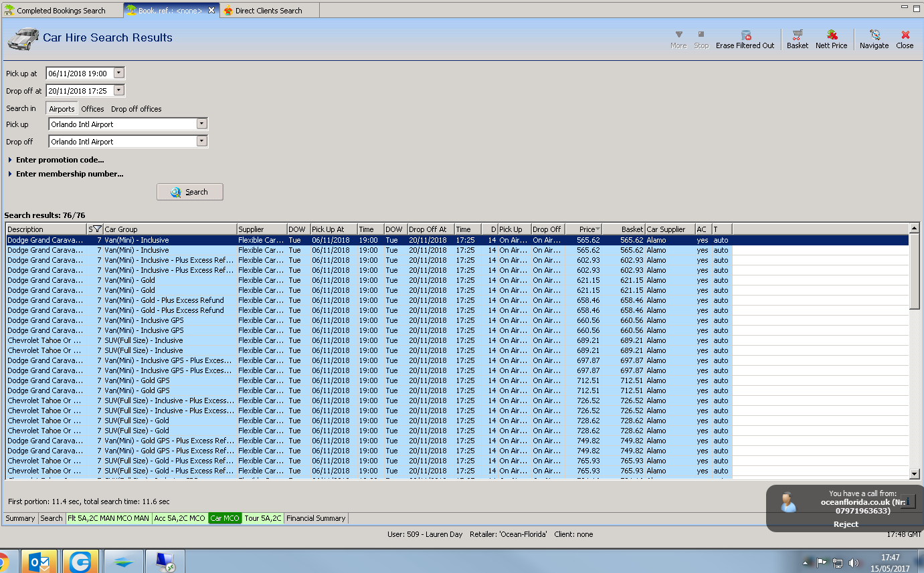
Task: Click the Search button with the magnifier
Action: pos(190,192)
